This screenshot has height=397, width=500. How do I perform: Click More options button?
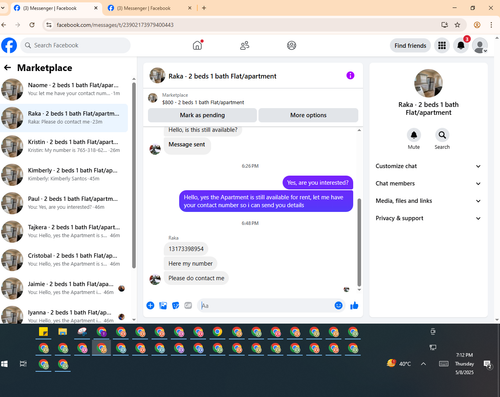(308, 115)
